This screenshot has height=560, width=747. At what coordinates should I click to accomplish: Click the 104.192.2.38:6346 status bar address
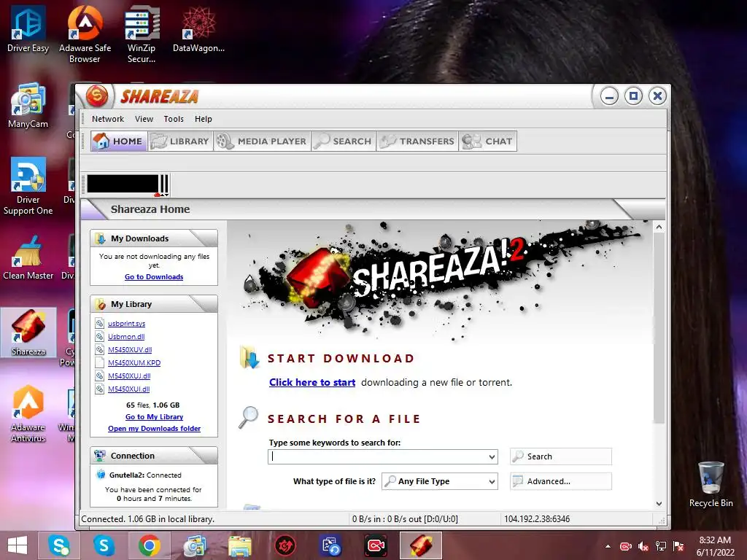[537, 519]
